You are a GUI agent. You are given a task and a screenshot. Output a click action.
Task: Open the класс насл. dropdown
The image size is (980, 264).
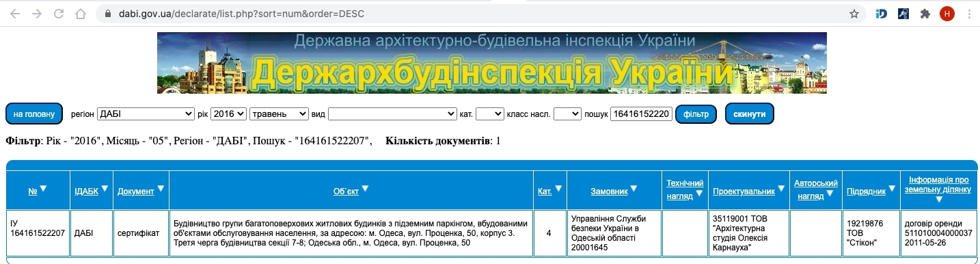coord(567,114)
